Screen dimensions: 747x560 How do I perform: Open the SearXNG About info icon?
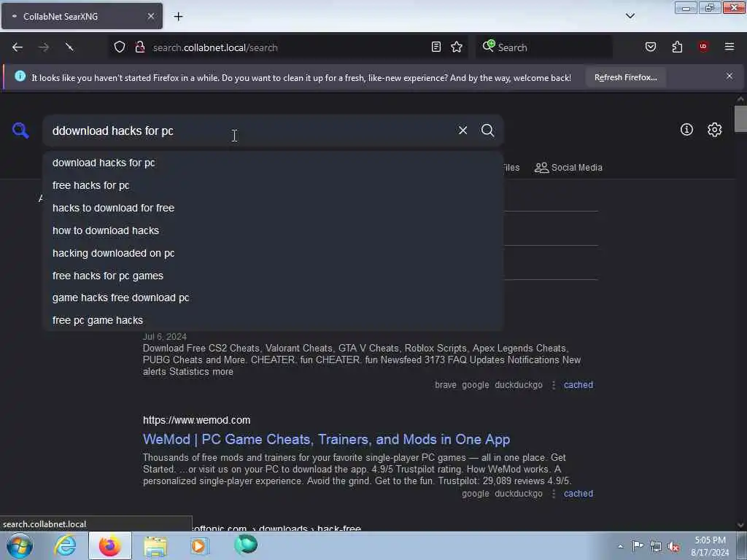click(x=686, y=130)
